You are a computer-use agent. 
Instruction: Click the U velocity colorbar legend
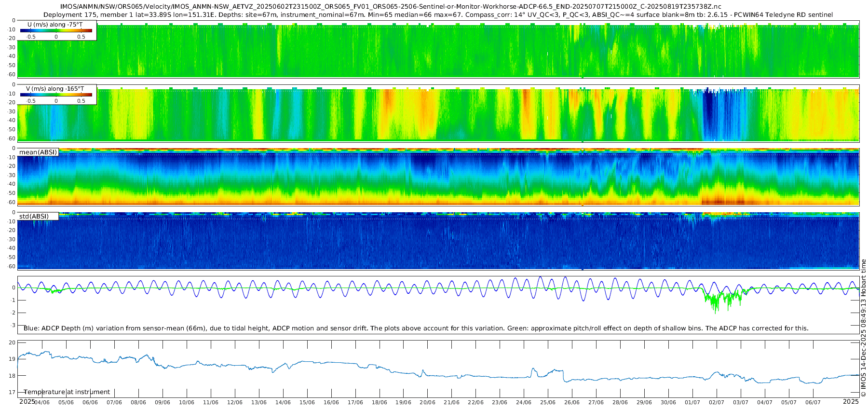(x=56, y=30)
